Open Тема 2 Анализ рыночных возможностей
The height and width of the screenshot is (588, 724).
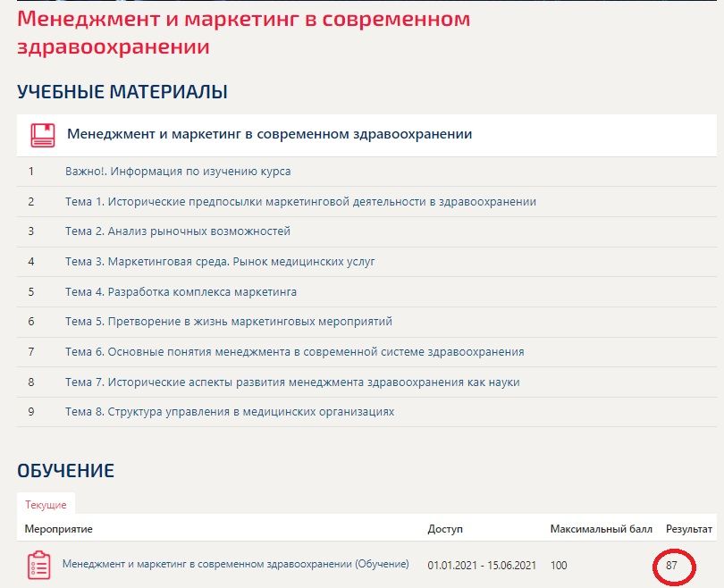coord(178,231)
